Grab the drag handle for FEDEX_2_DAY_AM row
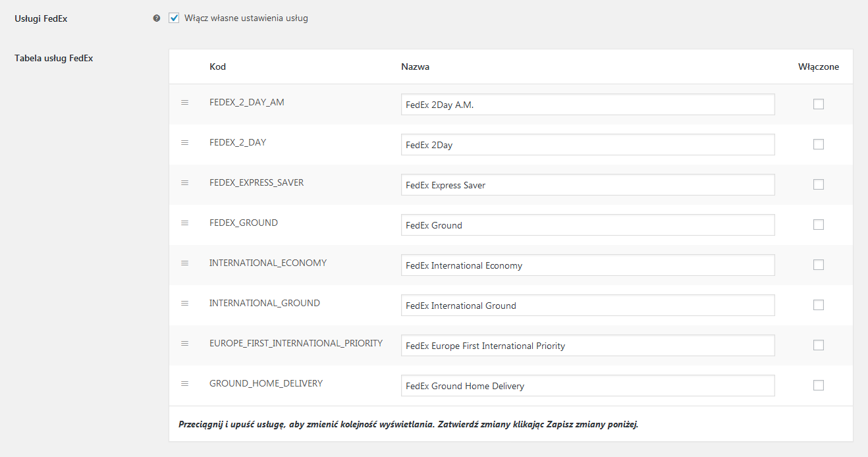The image size is (868, 457). coord(185,102)
